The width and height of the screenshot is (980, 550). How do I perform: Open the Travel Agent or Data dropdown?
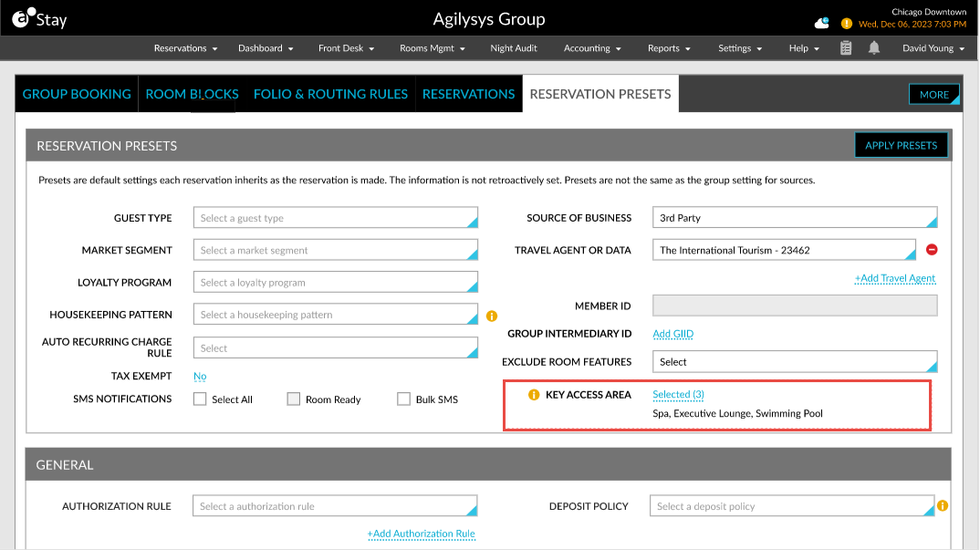785,250
